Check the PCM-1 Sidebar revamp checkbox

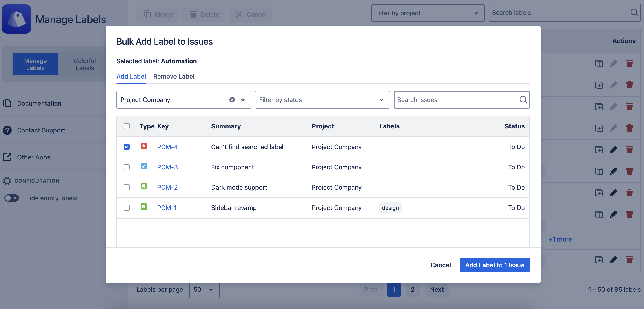(x=127, y=207)
